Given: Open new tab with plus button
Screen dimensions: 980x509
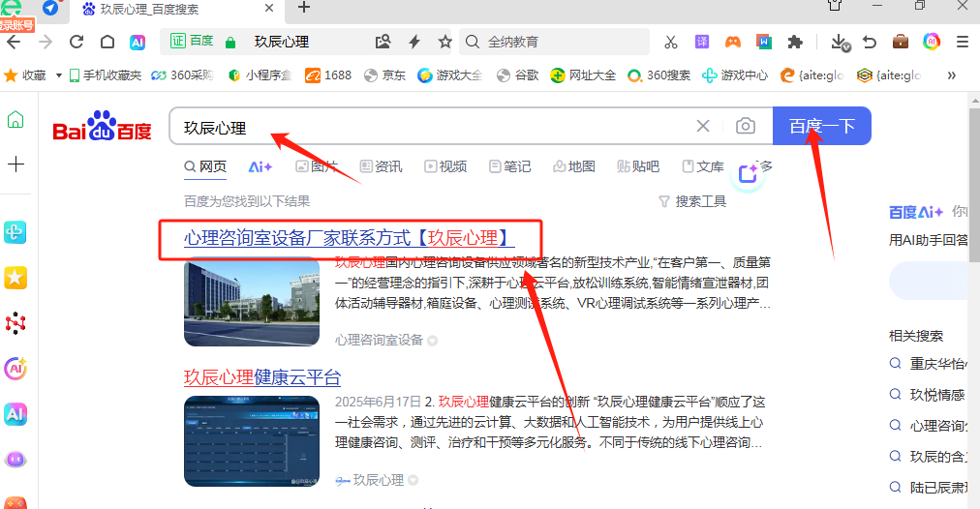Looking at the screenshot, I should pos(304,8).
